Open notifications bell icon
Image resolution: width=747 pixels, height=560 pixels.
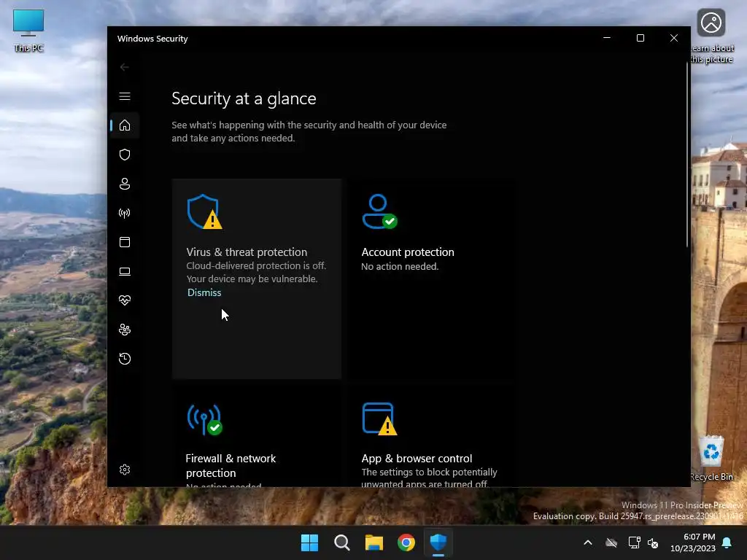pos(727,542)
